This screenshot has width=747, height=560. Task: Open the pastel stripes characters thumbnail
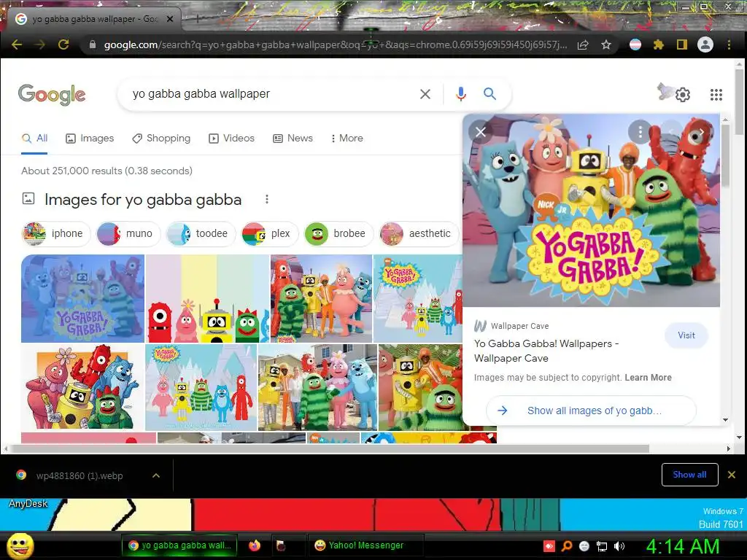click(208, 298)
